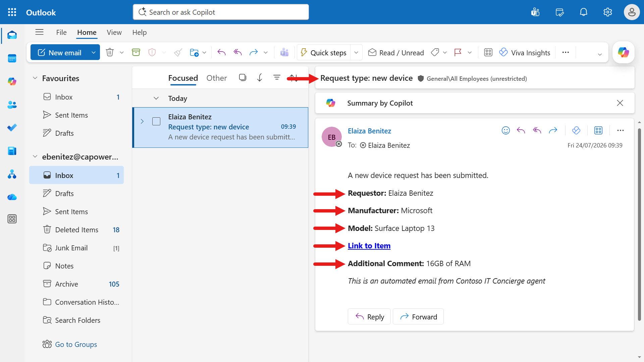Open Calendar in the left app rail

[x=12, y=58]
